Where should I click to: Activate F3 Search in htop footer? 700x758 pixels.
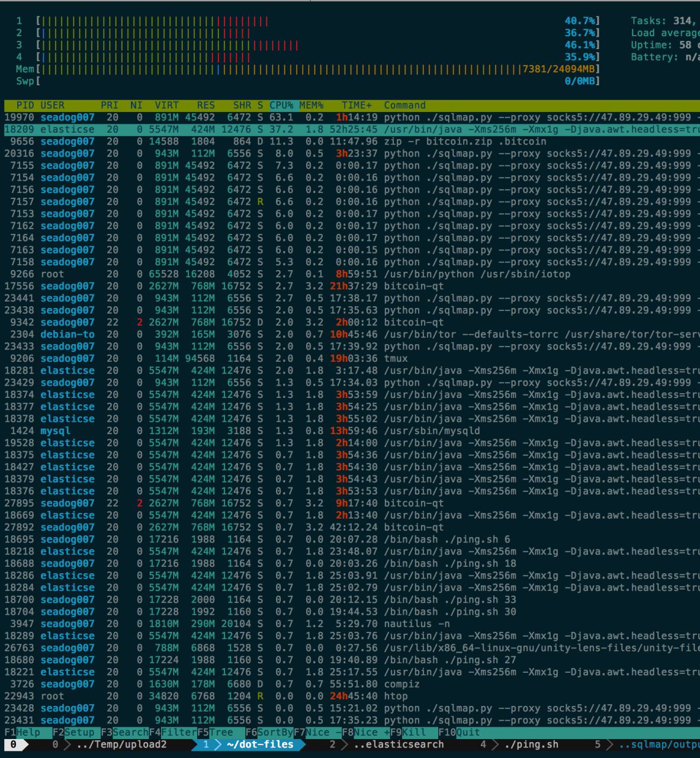tap(124, 732)
